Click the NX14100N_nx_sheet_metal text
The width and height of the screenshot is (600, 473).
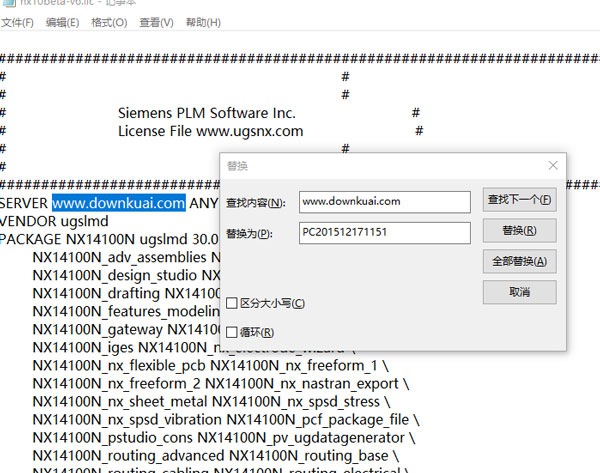point(120,401)
